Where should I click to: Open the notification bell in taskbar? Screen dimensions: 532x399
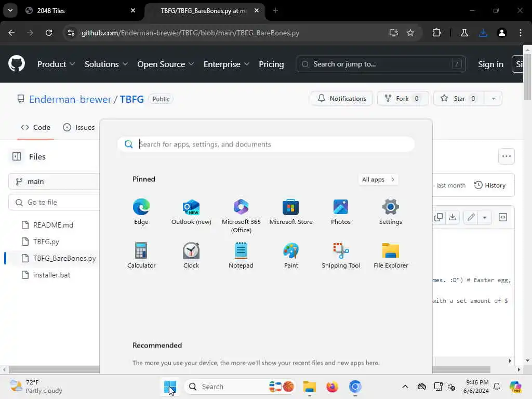click(497, 387)
